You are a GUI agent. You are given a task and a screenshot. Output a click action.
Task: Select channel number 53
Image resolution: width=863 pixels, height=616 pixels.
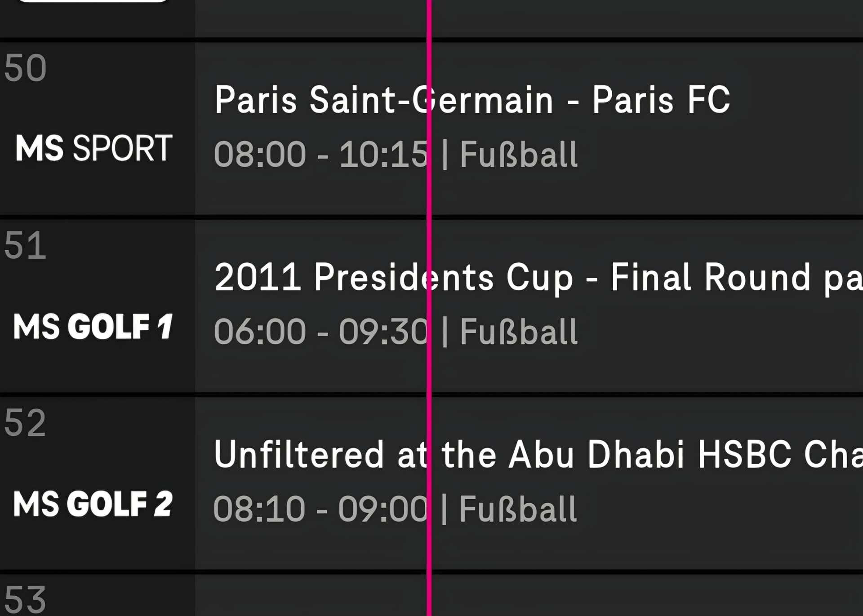tap(25, 599)
